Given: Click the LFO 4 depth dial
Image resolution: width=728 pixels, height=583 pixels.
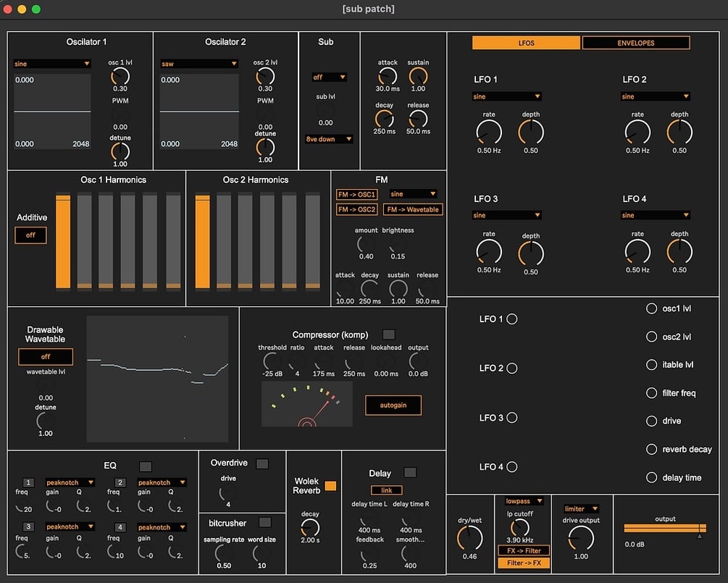Looking at the screenshot, I should coord(679,252).
